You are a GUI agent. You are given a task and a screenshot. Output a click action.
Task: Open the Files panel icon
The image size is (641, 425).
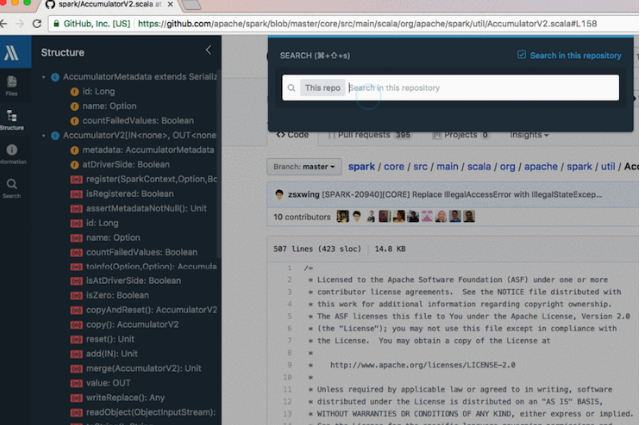(x=11, y=86)
